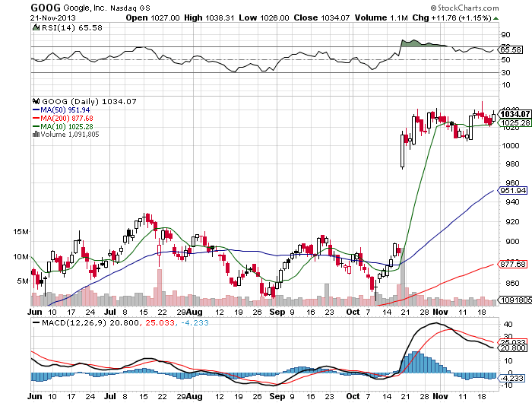Click the -4.233 histogram tag on right axis
The image size is (532, 403).
pos(511,378)
